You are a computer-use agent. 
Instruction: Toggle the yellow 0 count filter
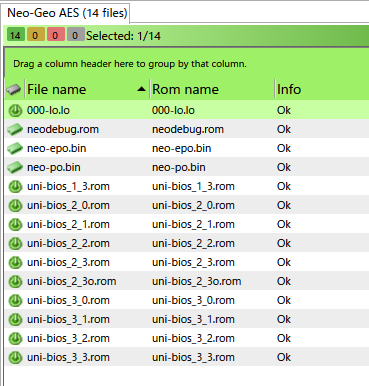point(35,35)
